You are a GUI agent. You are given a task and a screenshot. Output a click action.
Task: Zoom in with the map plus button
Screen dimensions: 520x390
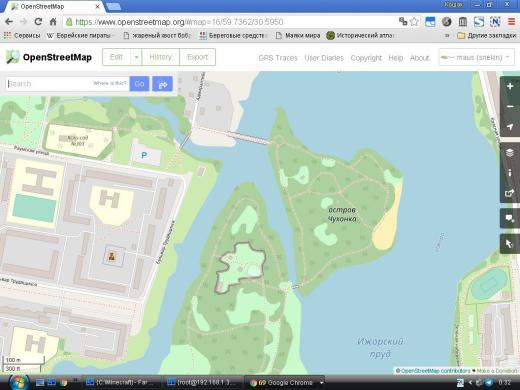pos(510,86)
